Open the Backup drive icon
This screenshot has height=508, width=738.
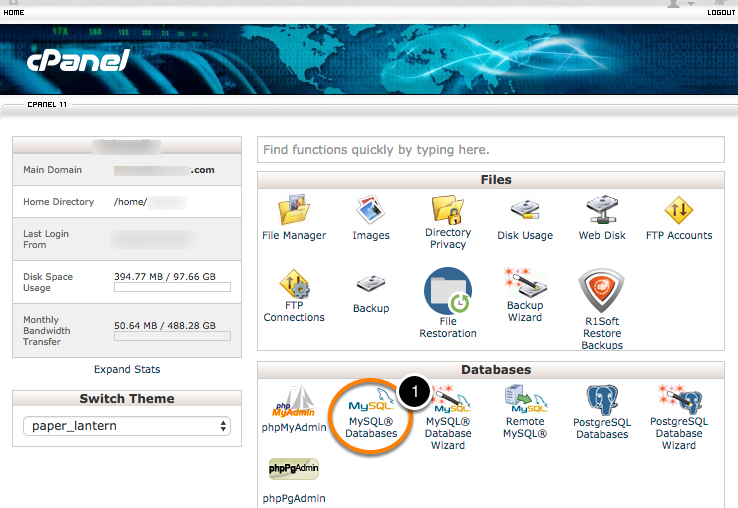(x=371, y=283)
